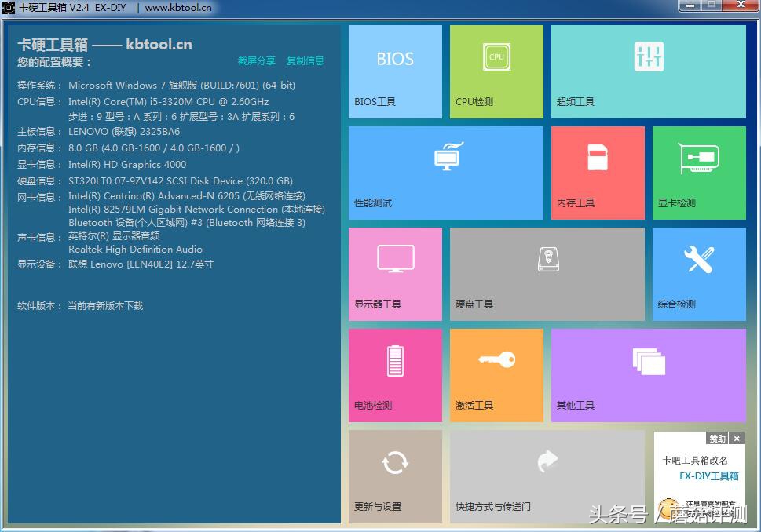The height and width of the screenshot is (532, 761).
Task: Open 内存工具 (Memory Tools)
Action: click(x=597, y=173)
